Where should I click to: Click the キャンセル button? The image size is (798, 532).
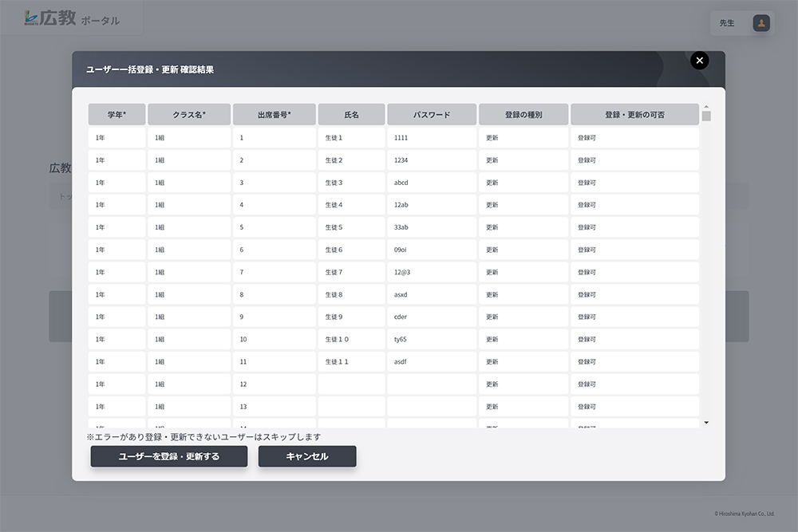coord(307,456)
